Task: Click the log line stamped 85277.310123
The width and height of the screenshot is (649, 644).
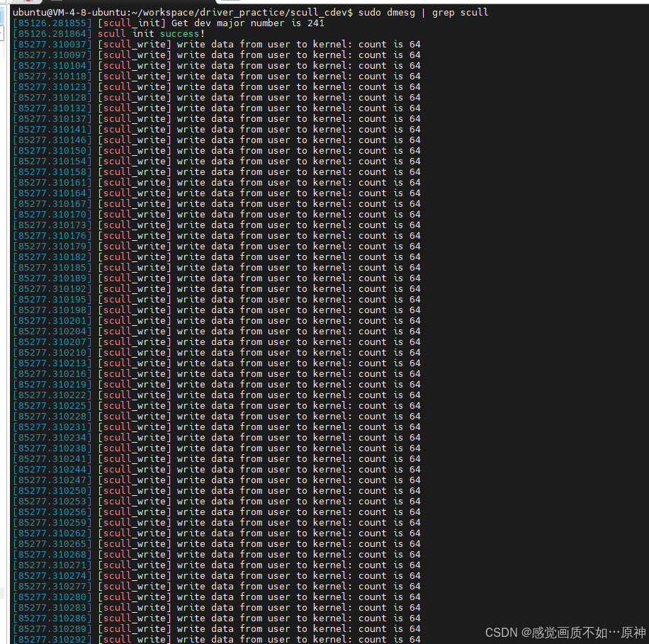Action: point(217,87)
